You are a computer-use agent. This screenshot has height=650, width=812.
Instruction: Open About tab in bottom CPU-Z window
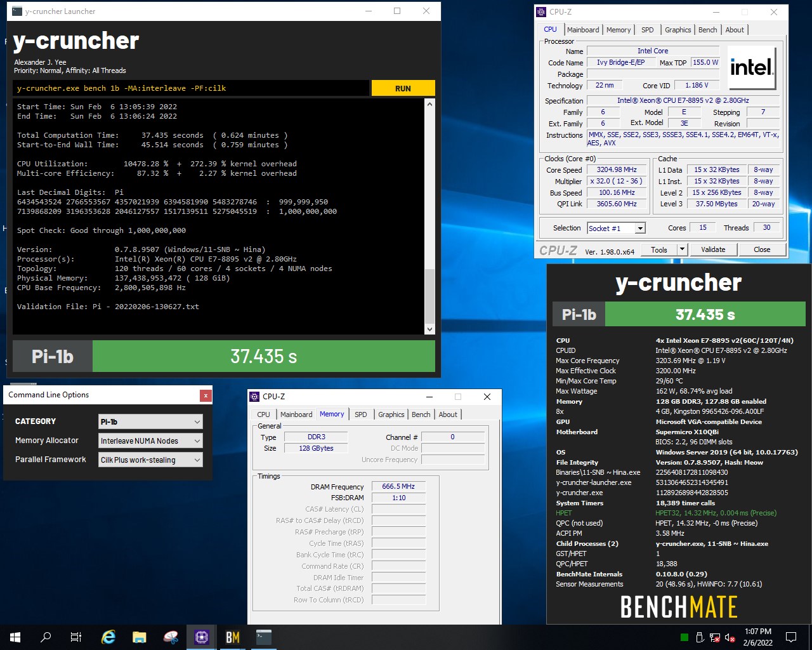point(448,415)
